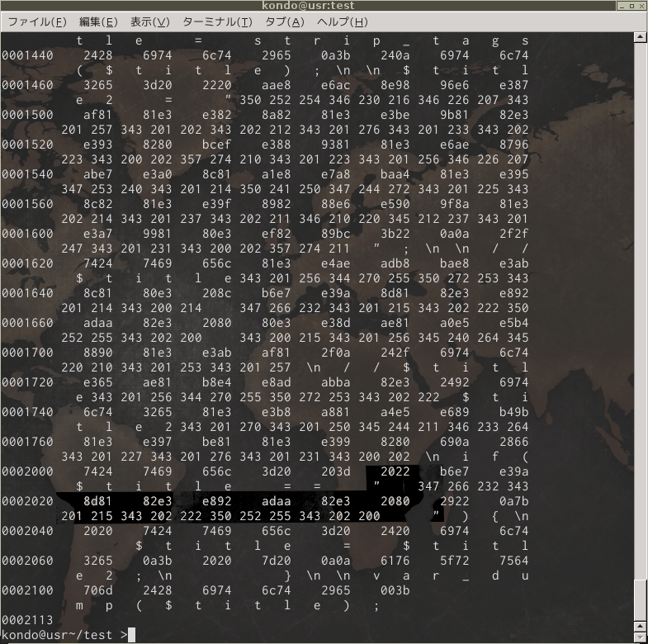
Task: Open the ファイル(F) menu
Action: [x=37, y=21]
